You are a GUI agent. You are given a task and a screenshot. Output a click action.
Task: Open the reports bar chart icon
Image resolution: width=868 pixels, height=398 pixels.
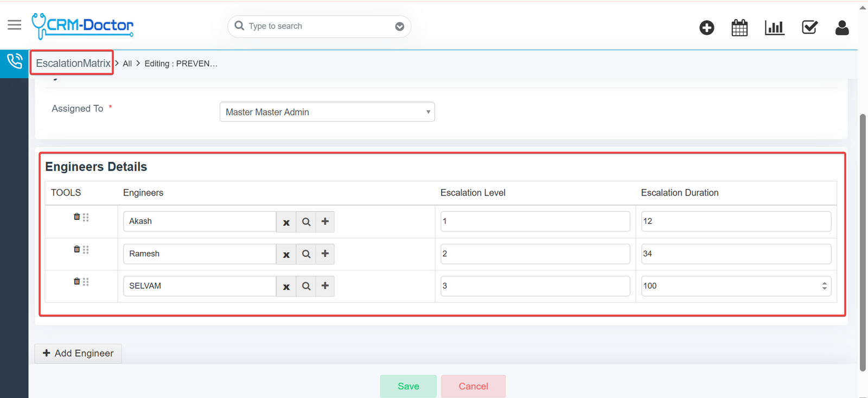(774, 28)
